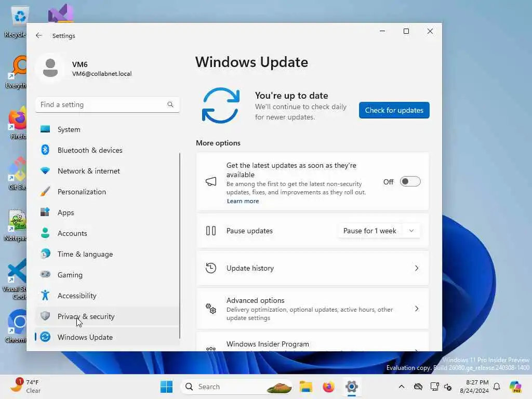Click the Everything search desktop shortcut
The image size is (532, 399).
tap(16, 72)
